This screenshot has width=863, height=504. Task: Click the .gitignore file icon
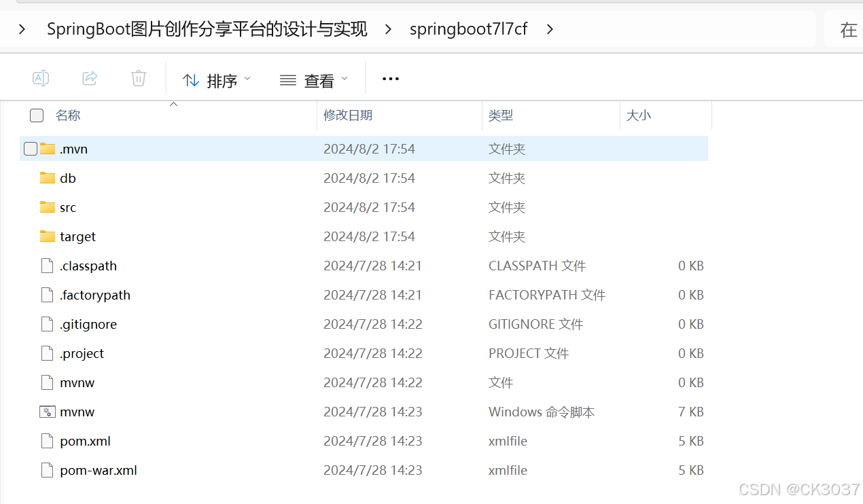(47, 324)
